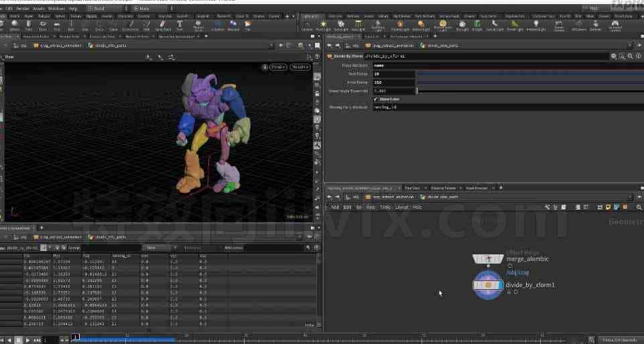The height and width of the screenshot is (344, 644).
Task: Click the Moving Parts Attribute input field
Action: [508, 107]
